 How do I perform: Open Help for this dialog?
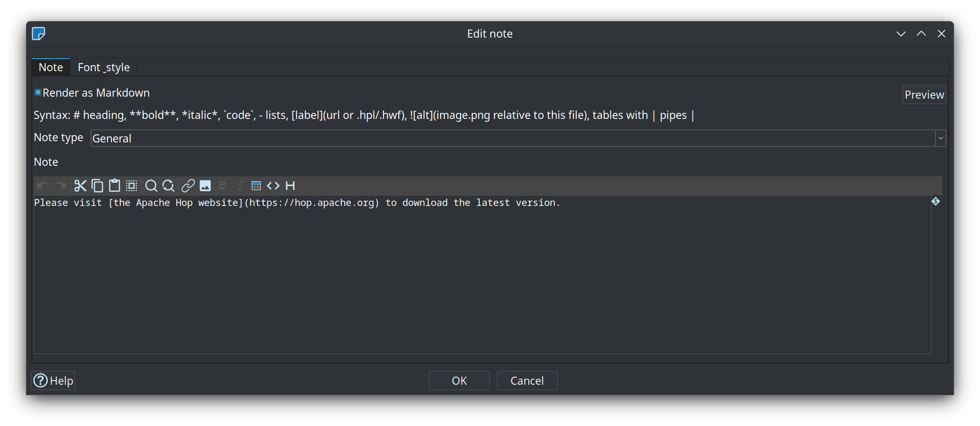53,381
